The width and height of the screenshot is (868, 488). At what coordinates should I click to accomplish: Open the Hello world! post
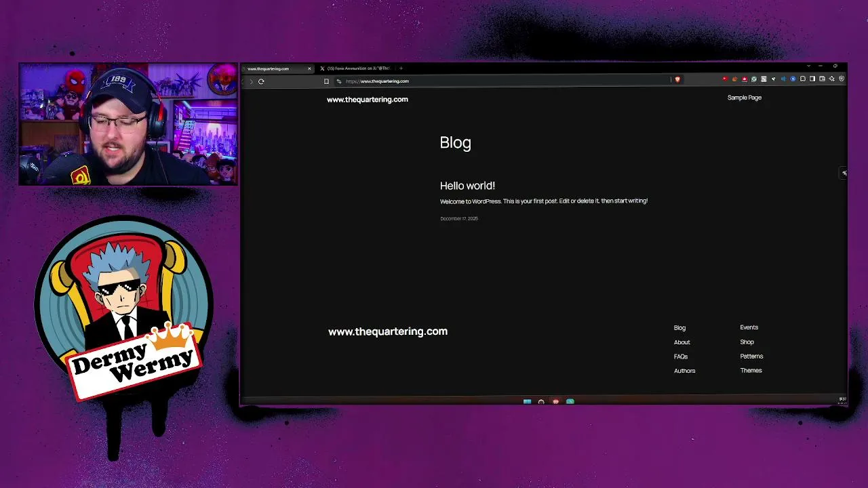[467, 186]
